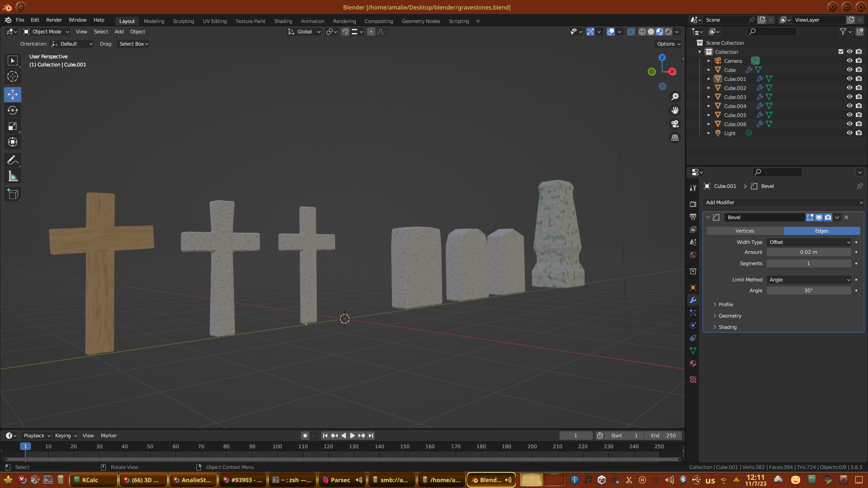This screenshot has width=868, height=488.
Task: Open the Limit Method dropdown
Action: coord(809,280)
